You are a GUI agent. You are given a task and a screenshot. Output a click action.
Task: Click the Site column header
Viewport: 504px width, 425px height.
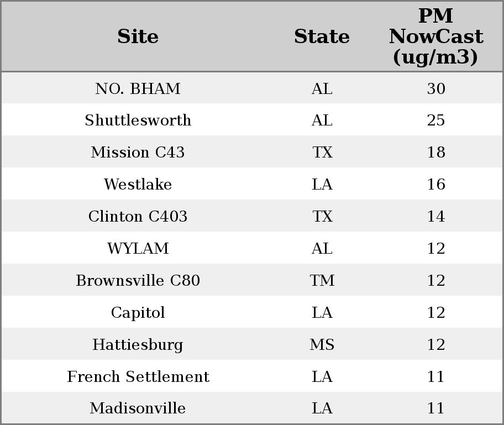(138, 37)
